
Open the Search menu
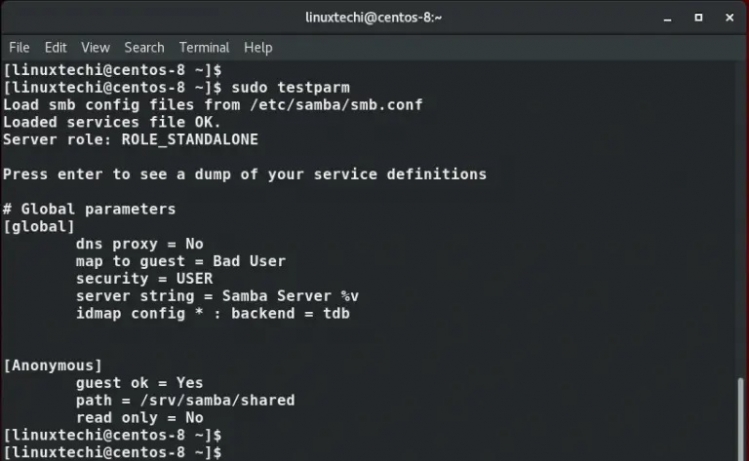[144, 47]
